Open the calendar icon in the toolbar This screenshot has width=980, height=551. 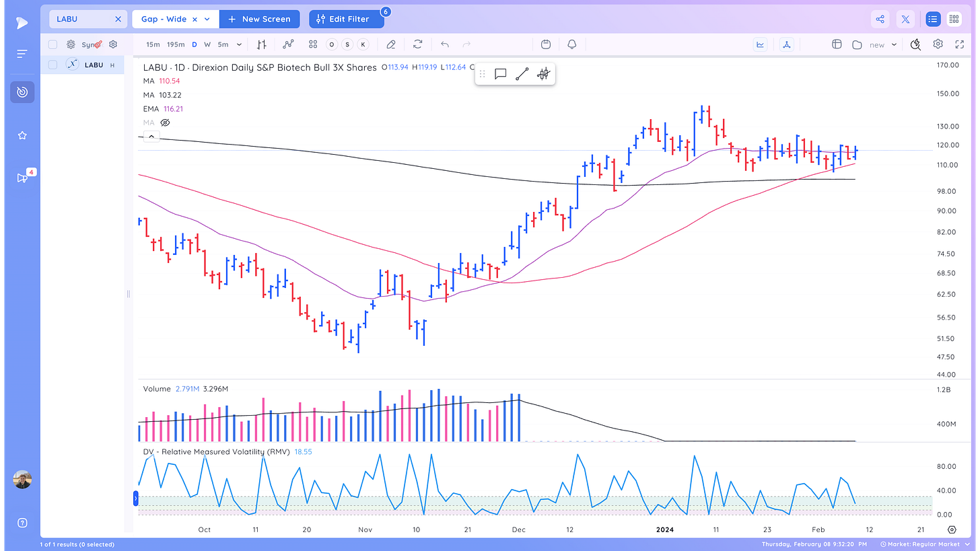pos(546,44)
